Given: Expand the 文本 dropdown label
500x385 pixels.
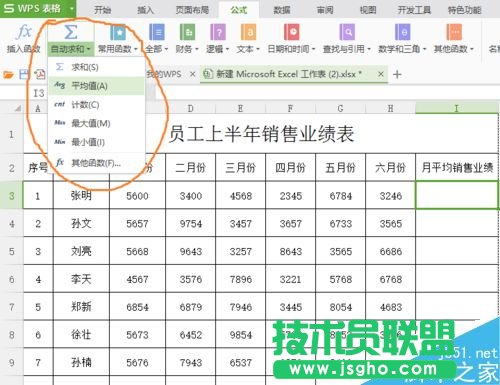Looking at the screenshot, I should pyautogui.click(x=248, y=49).
